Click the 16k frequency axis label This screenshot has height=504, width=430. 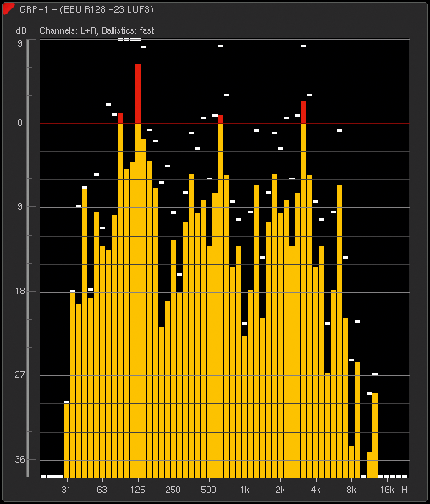[387, 490]
